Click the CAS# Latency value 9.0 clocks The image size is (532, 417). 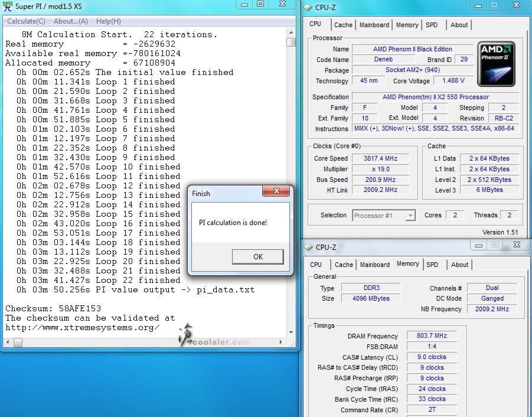click(432, 357)
